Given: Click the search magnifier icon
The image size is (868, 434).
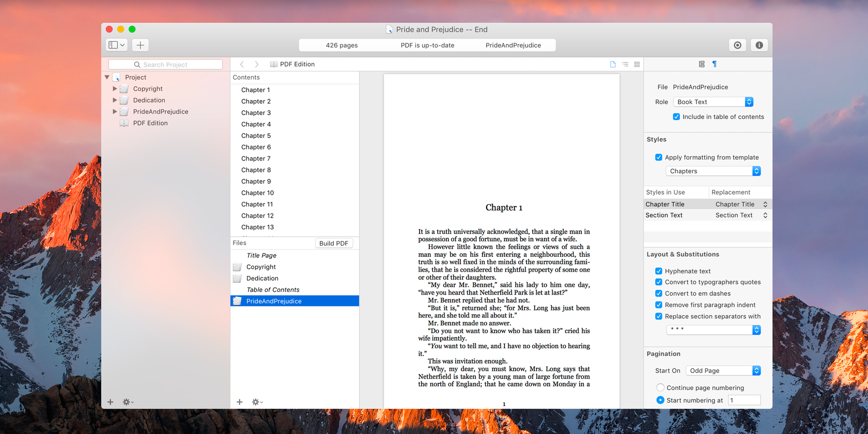Looking at the screenshot, I should pyautogui.click(x=137, y=65).
